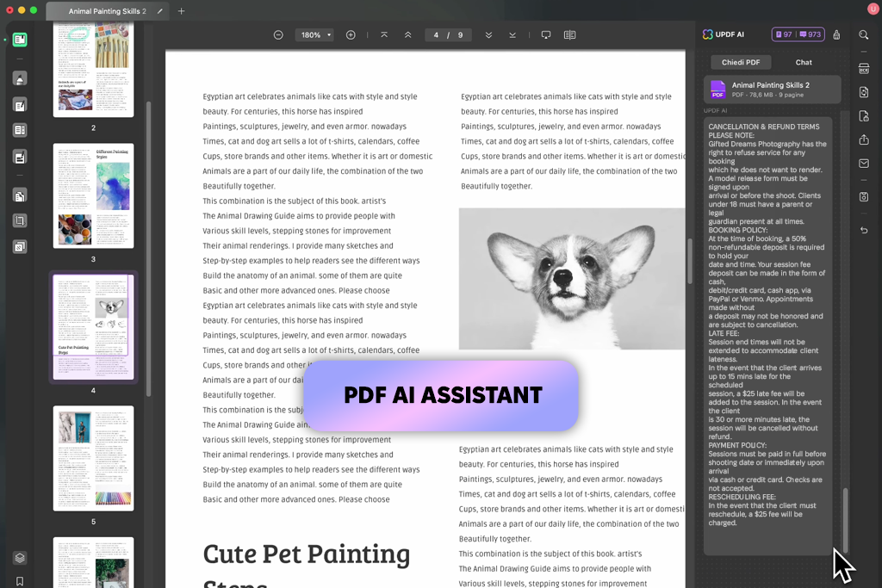This screenshot has width=882, height=588.
Task: Send PDF by email icon
Action: [x=864, y=164]
